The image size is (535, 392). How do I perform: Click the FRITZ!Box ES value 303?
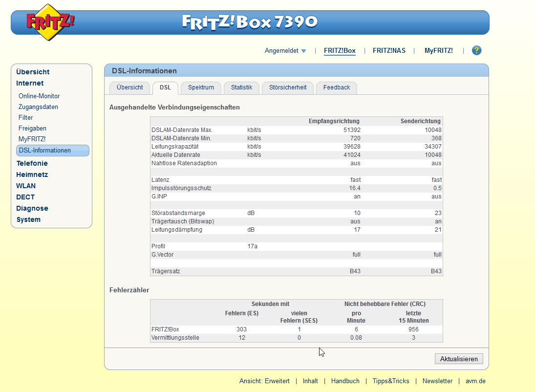point(241,329)
